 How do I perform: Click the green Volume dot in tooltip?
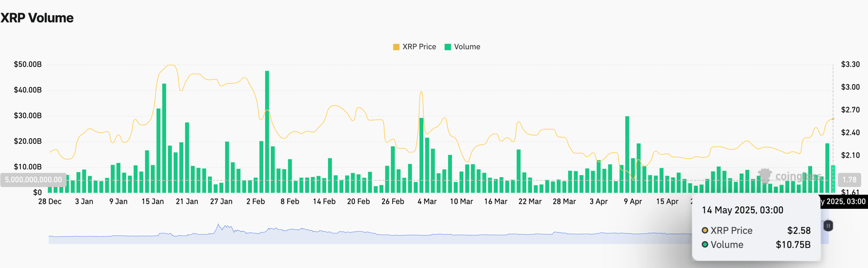point(705,244)
